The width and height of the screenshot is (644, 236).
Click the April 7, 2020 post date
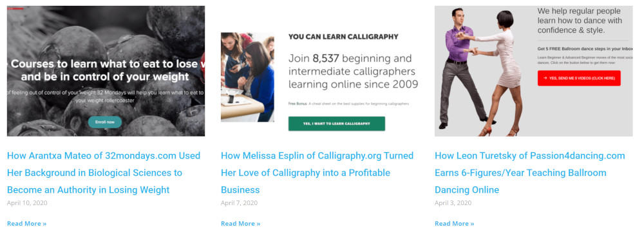point(240,203)
